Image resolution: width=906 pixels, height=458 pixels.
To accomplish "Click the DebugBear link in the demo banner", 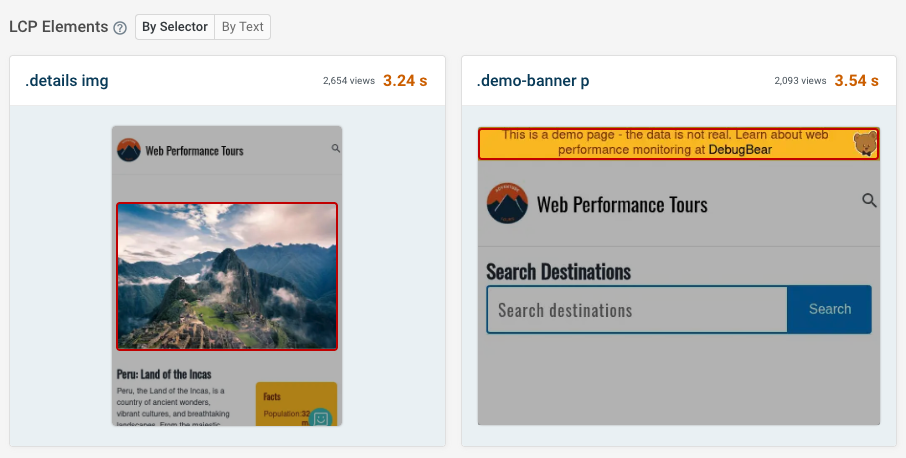I will pyautogui.click(x=740, y=150).
